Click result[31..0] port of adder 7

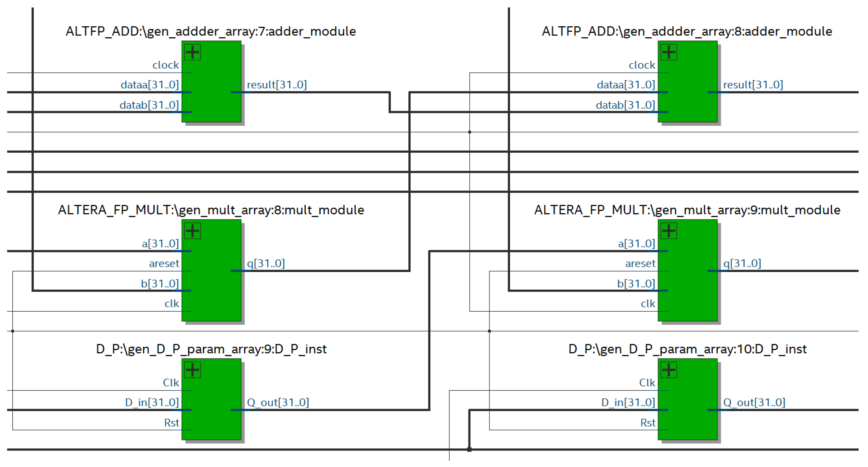click(x=277, y=84)
